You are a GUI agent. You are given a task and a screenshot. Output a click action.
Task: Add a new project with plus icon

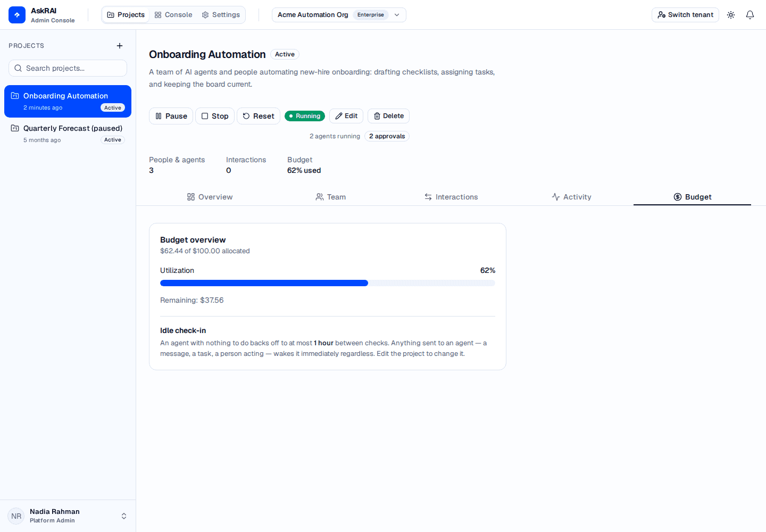coord(120,46)
